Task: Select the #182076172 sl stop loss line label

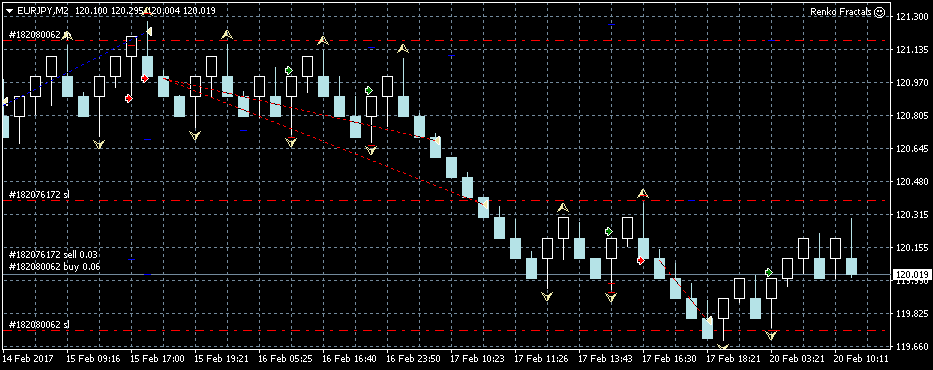Action: (40, 194)
